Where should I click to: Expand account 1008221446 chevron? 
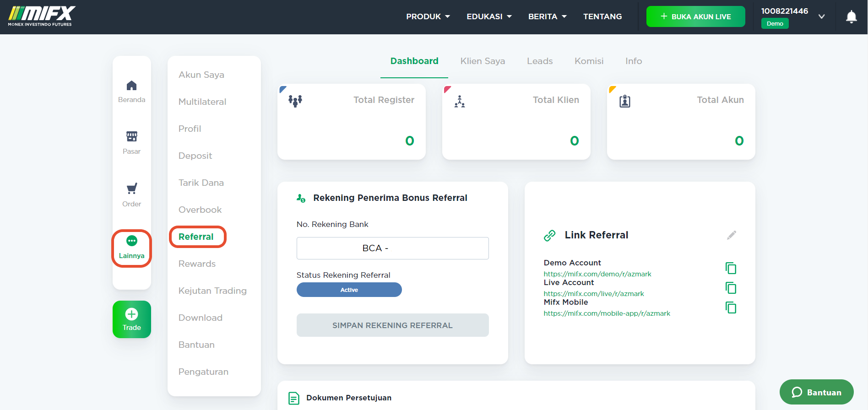(x=822, y=16)
